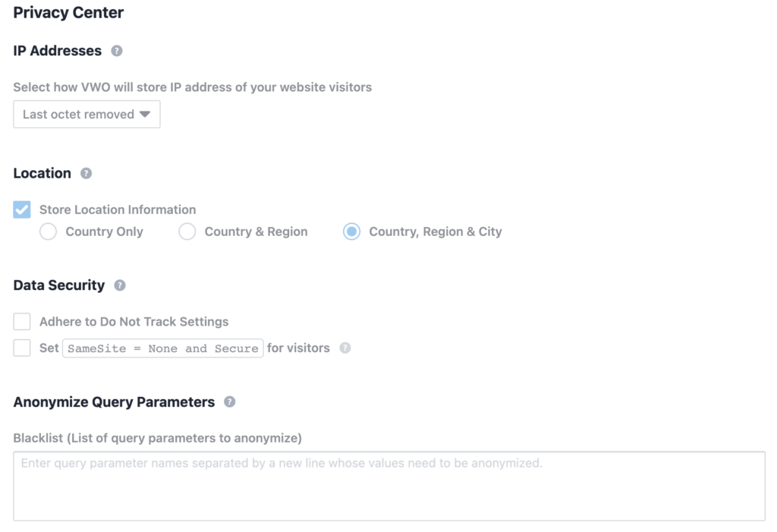Viewport: 777px width, 532px height.
Task: Expand the "Last octet removed" dropdown
Action: (87, 115)
